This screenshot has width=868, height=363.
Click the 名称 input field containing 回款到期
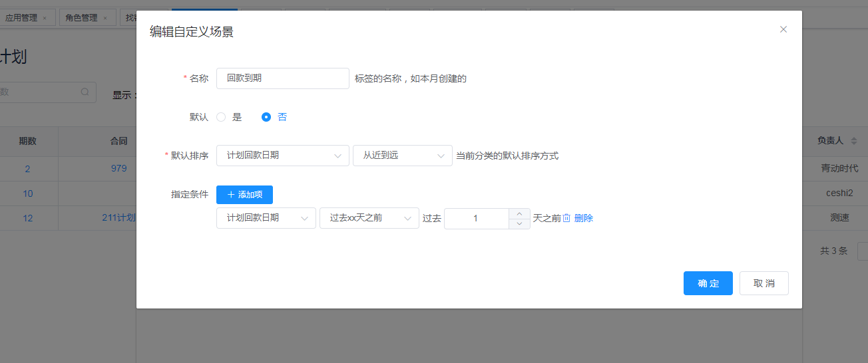(282, 78)
